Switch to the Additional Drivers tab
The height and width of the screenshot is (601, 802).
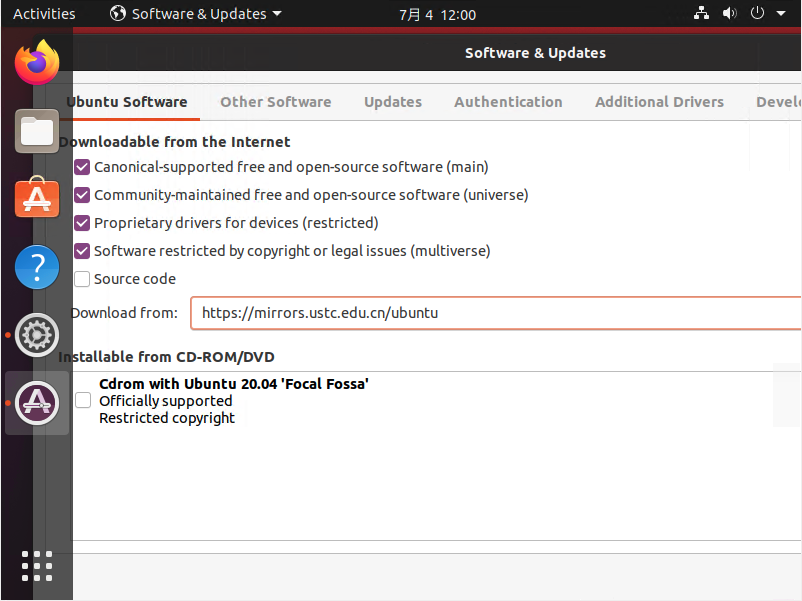[659, 102]
